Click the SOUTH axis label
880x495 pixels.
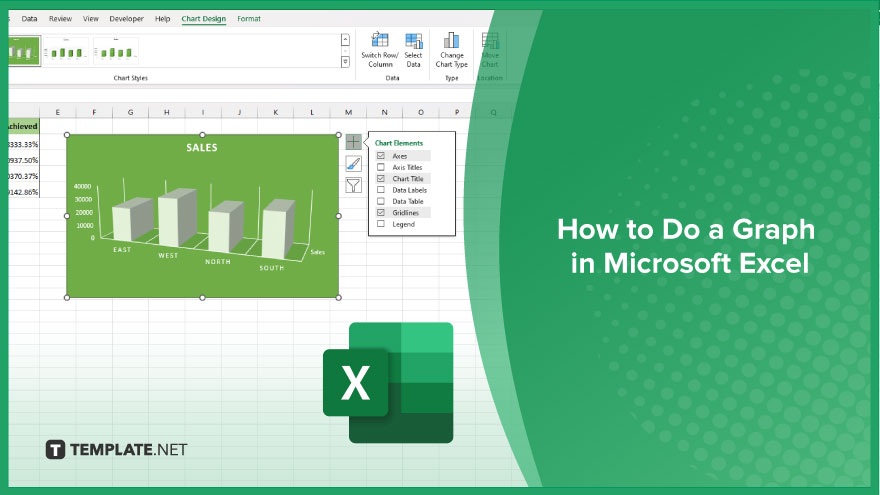pos(272,268)
